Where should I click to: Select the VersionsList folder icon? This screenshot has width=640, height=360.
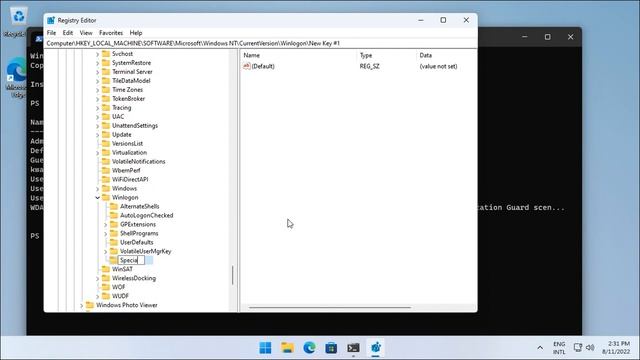tap(106, 143)
